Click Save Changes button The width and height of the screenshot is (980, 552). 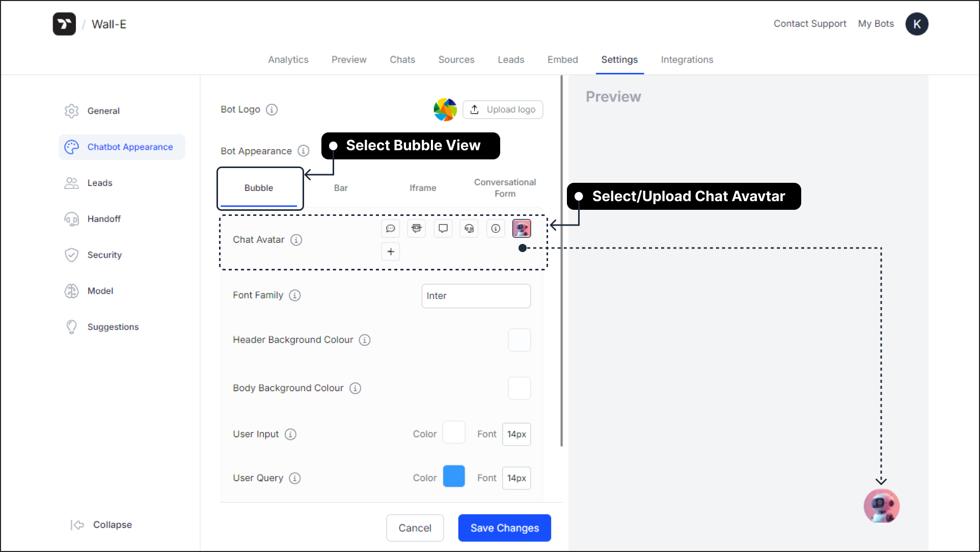505,528
